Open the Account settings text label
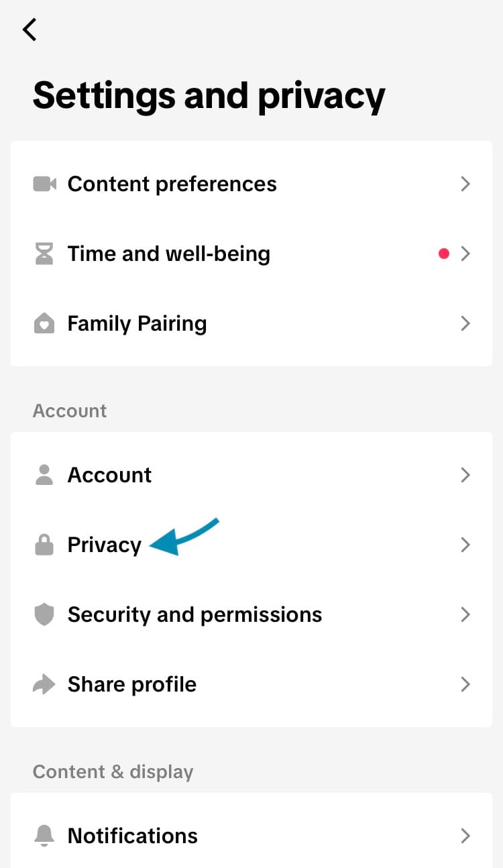 click(109, 475)
